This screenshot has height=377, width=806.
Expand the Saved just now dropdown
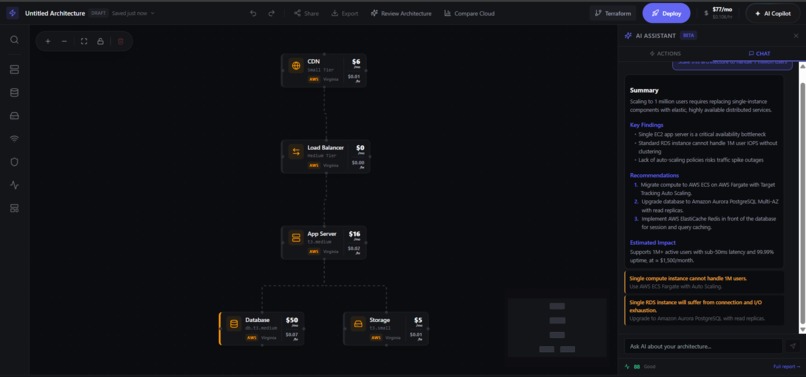coord(134,13)
